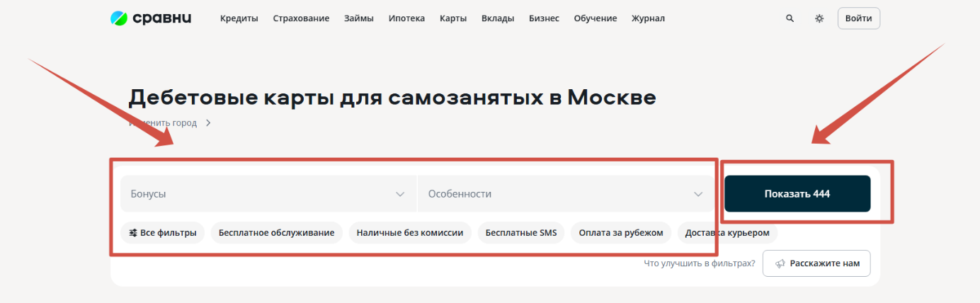The width and height of the screenshot is (980, 303).
Task: Toggle the Бесплатные SMS filter chip
Action: point(521,232)
